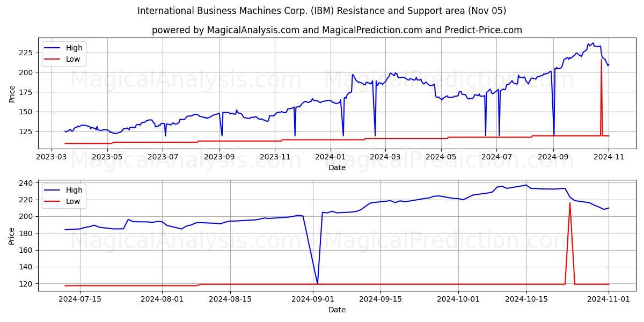Click the red Low spike peak in lower chart
This screenshot has height=322, width=644.
570,203
